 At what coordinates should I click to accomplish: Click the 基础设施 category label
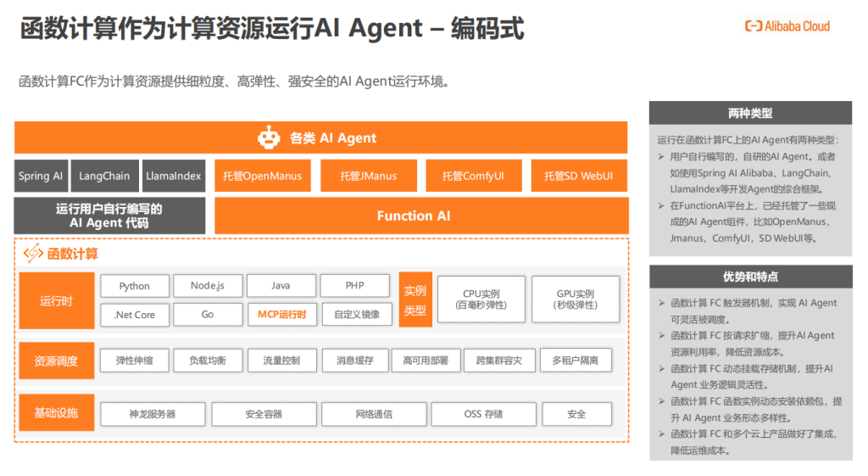click(57, 413)
